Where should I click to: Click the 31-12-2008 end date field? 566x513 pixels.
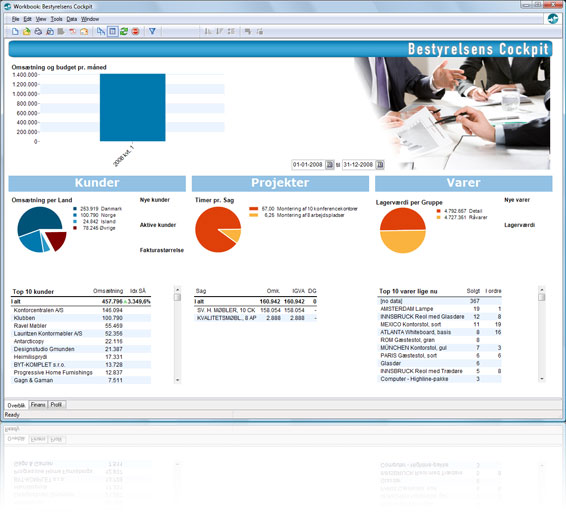coord(358,165)
